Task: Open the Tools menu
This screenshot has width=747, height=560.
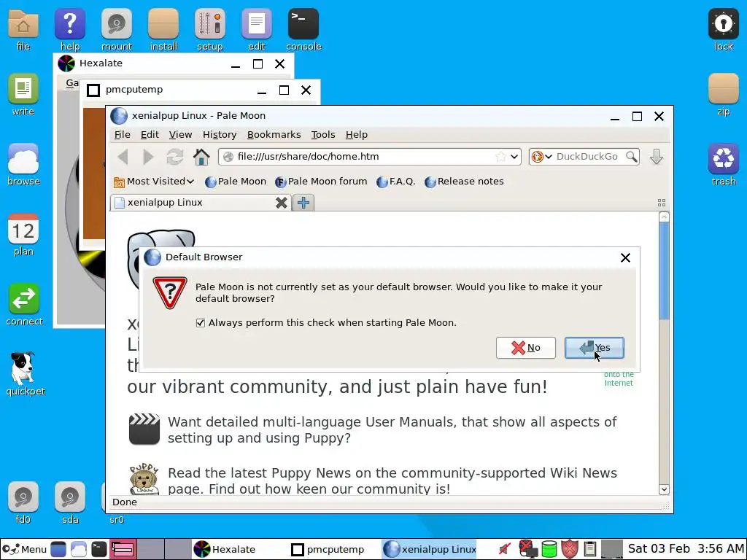Action: coord(323,135)
